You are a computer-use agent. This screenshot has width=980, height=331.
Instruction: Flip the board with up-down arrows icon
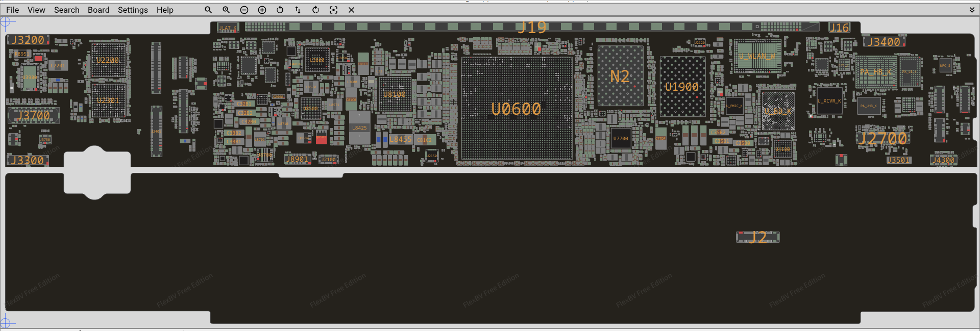[298, 10]
